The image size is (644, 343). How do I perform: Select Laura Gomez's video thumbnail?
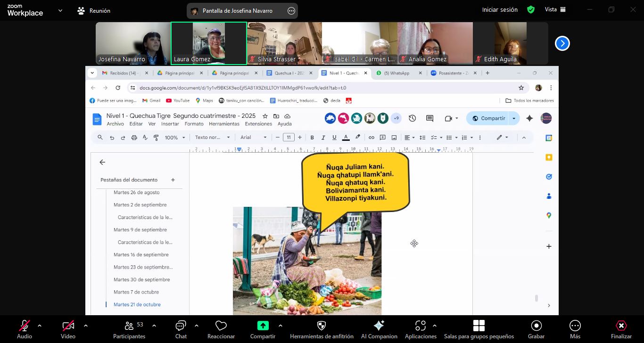pyautogui.click(x=208, y=43)
